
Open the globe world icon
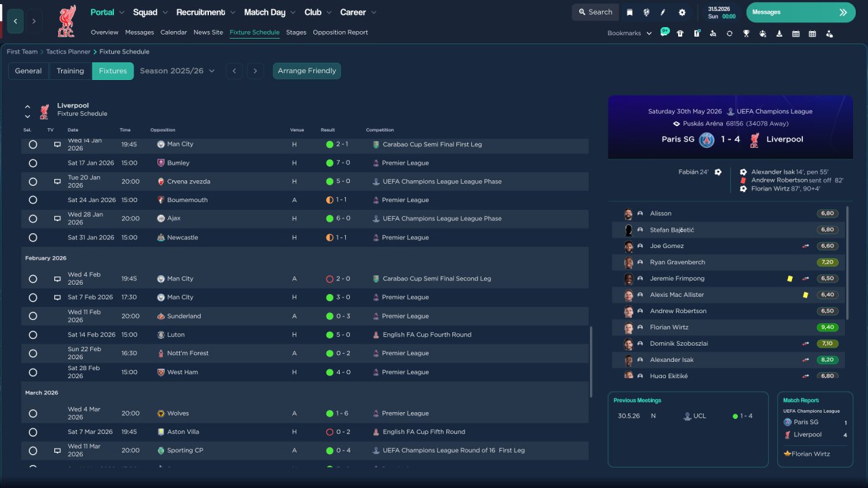[646, 12]
